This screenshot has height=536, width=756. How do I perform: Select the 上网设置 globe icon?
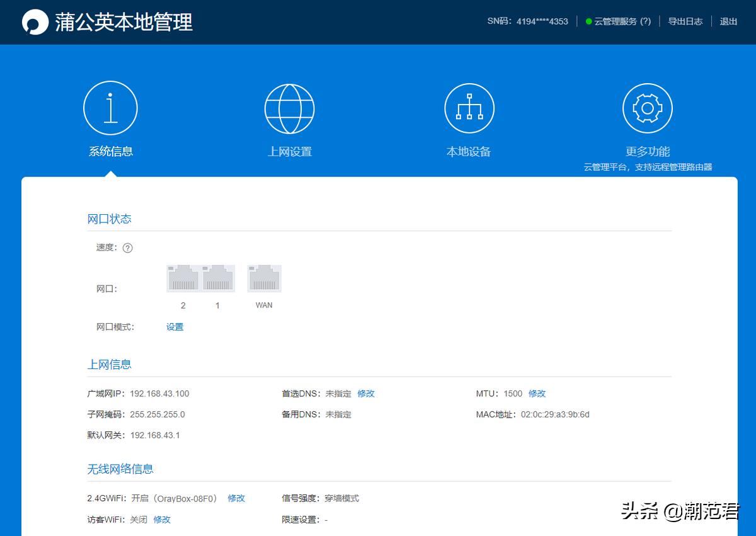[x=289, y=107]
